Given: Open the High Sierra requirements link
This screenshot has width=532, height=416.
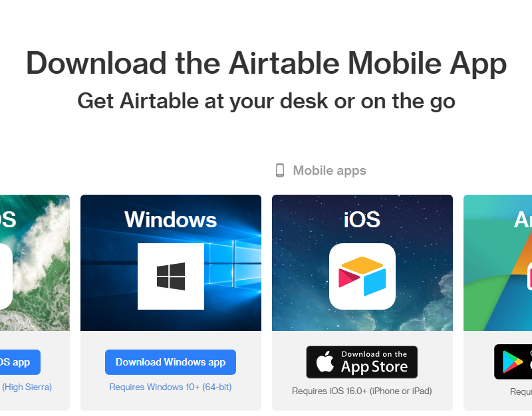Looking at the screenshot, I should tap(27, 387).
